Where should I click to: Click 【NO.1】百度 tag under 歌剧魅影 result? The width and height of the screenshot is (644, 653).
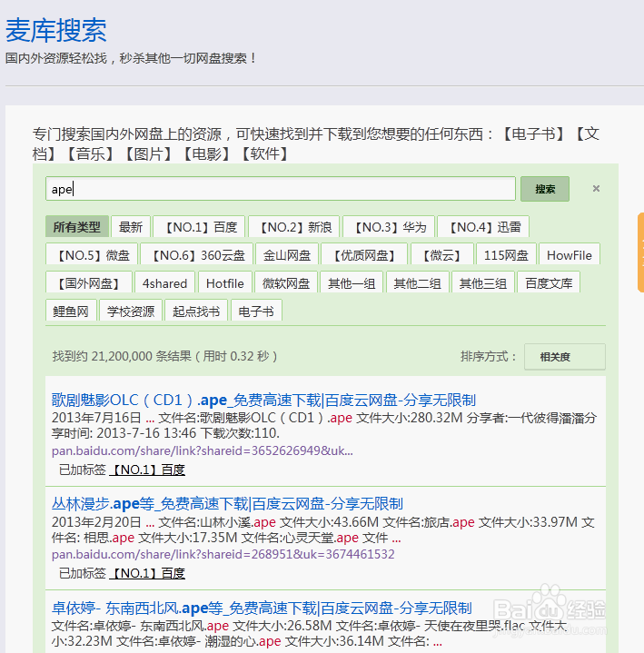click(147, 470)
